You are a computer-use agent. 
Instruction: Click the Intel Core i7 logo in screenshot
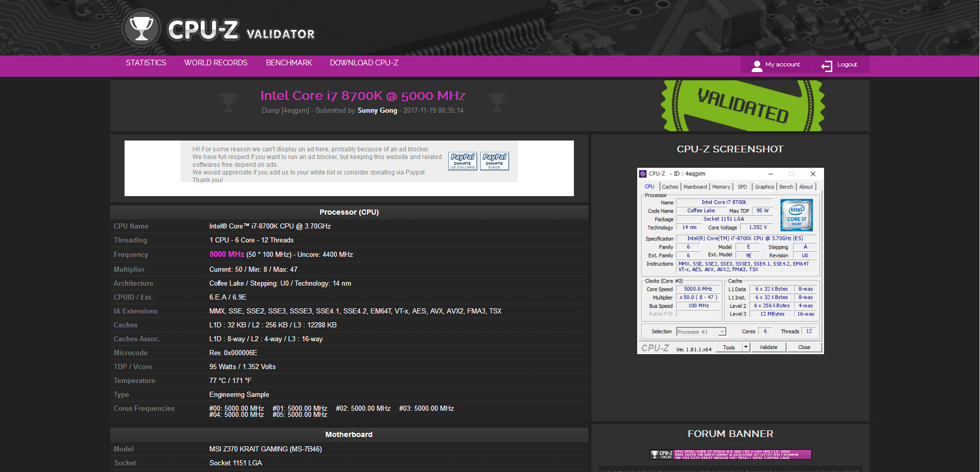pyautogui.click(x=796, y=215)
